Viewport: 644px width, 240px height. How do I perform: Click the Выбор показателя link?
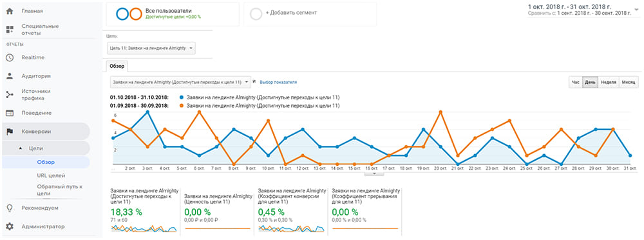pos(278,83)
